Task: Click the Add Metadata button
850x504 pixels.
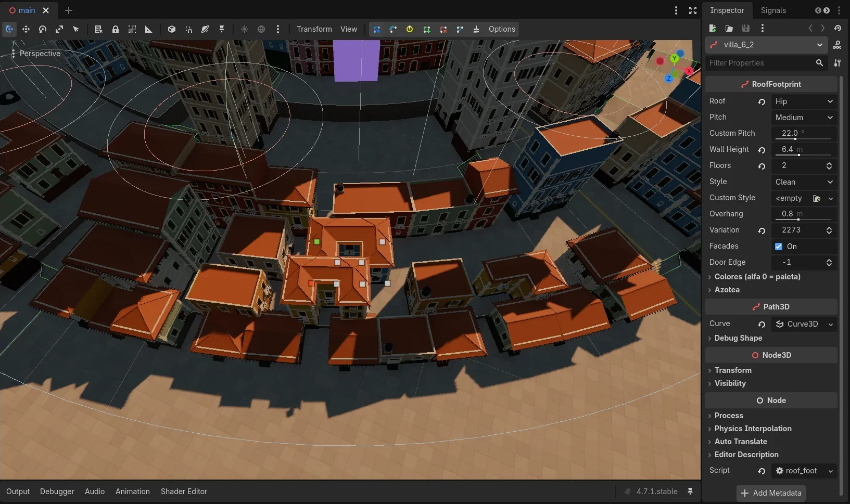Action: [771, 493]
